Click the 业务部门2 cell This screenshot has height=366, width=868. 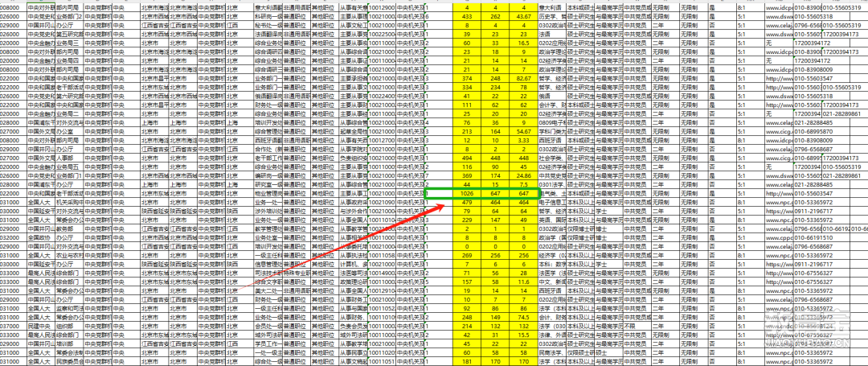[x=70, y=17]
